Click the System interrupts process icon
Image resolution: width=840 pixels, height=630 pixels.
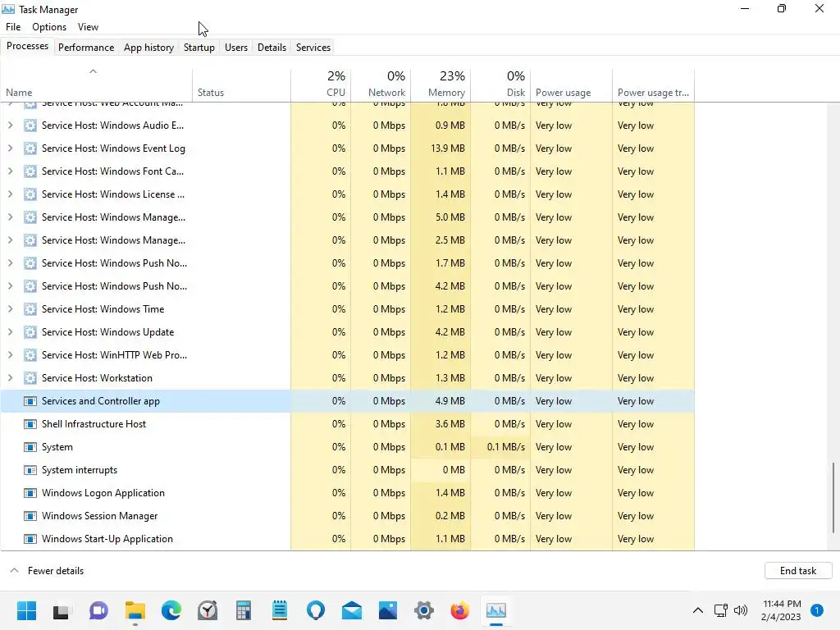click(30, 470)
